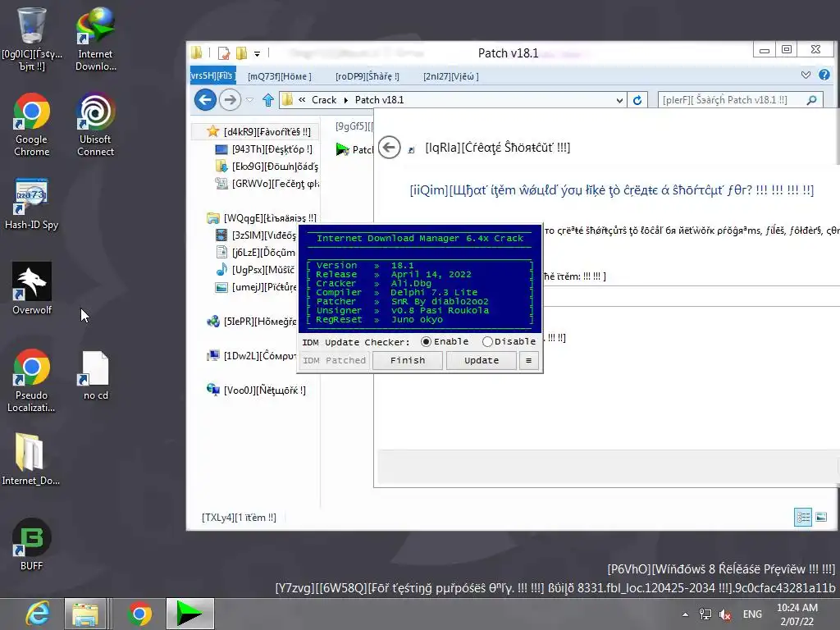840x630 pixels.
Task: Click the Update button in crack dialog
Action: (482, 361)
